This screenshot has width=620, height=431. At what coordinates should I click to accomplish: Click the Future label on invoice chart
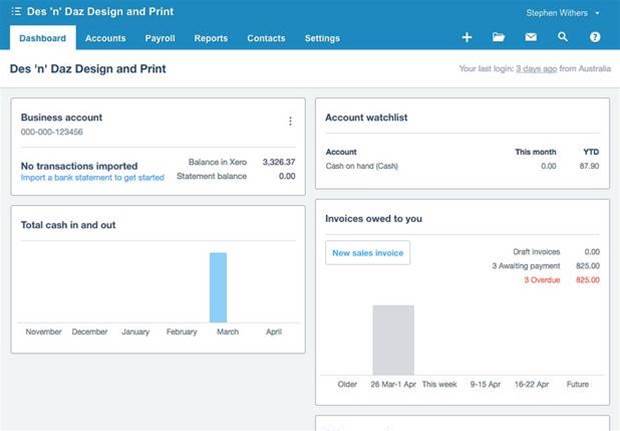(578, 384)
